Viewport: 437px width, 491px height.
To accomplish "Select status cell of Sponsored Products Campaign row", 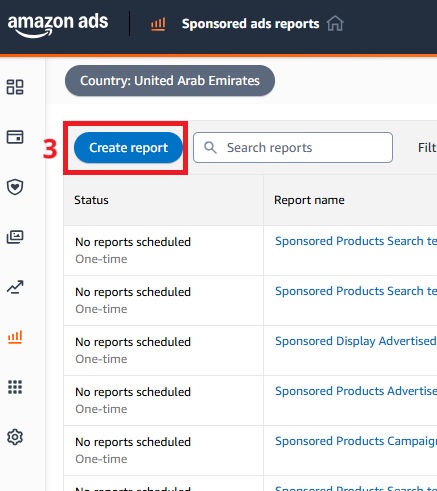I will coord(163,450).
